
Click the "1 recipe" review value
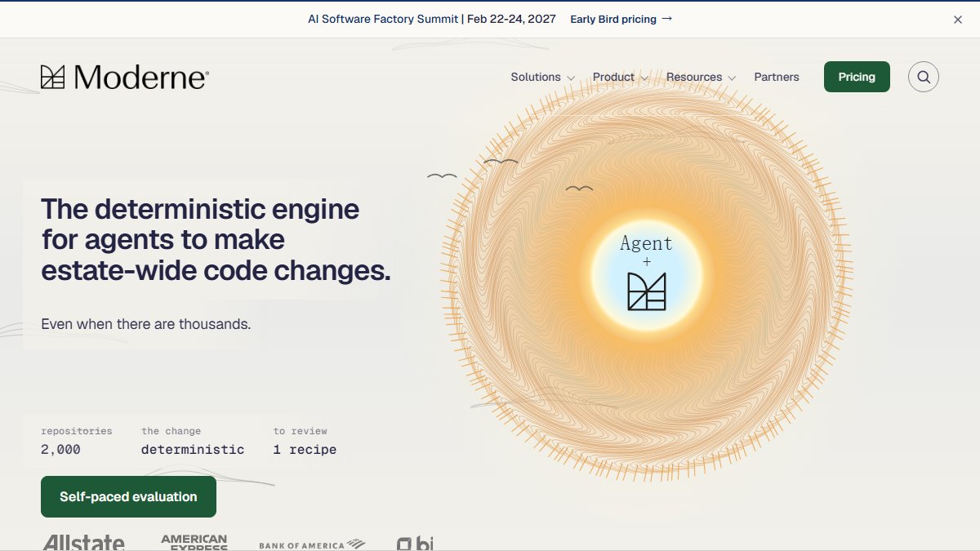[305, 450]
